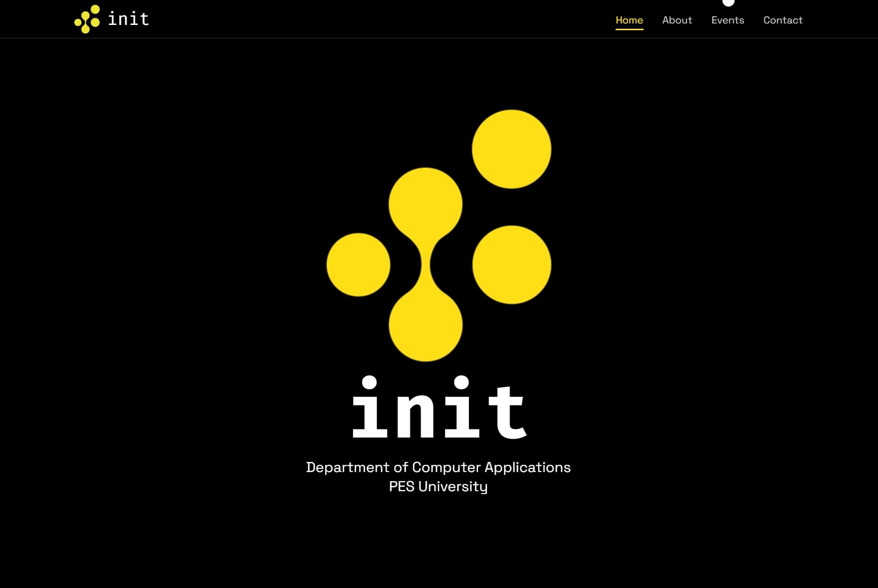Click the white dot above Events
878x588 pixels.
(728, 2)
